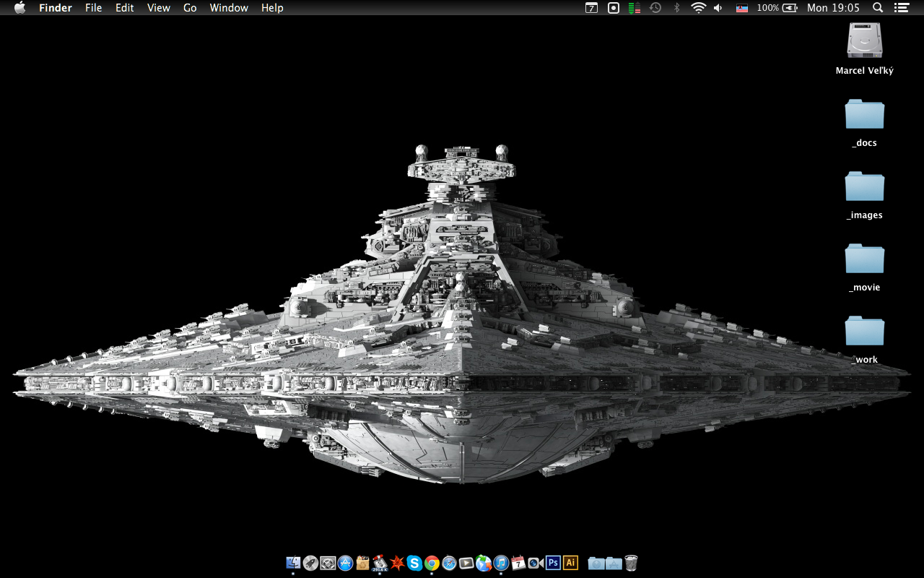Open the View menu
Viewport: 924px width, 578px height.
pyautogui.click(x=159, y=8)
